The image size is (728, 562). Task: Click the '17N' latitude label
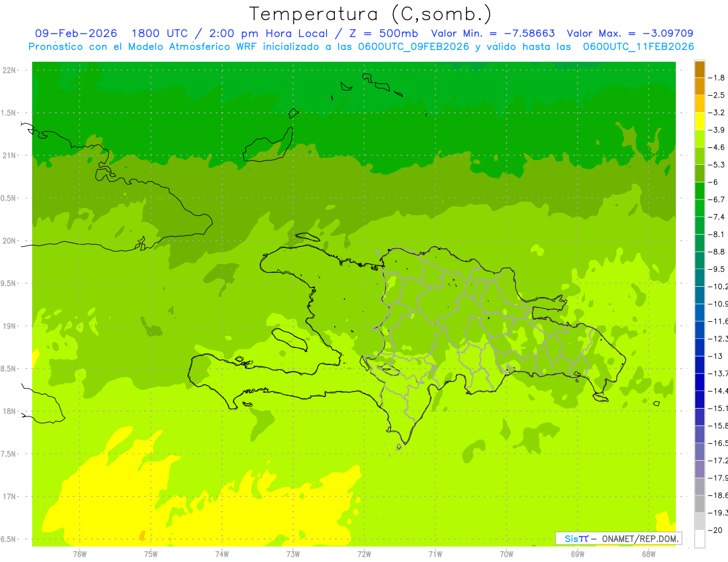[x=10, y=497]
